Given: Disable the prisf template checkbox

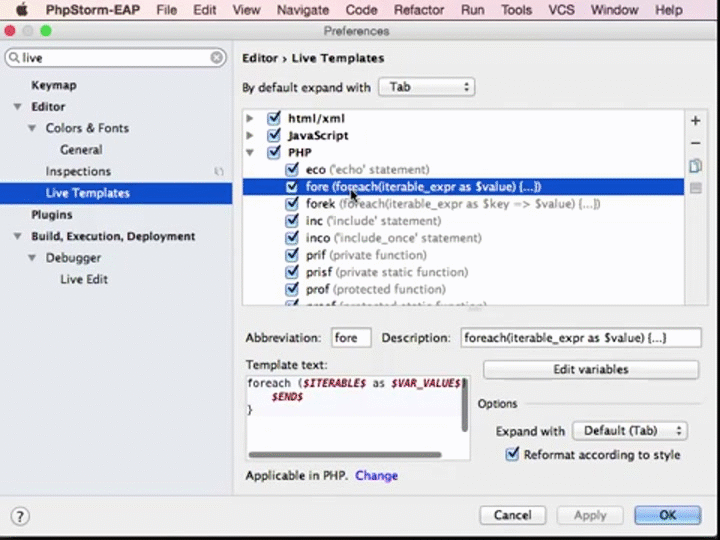Looking at the screenshot, I should point(292,272).
